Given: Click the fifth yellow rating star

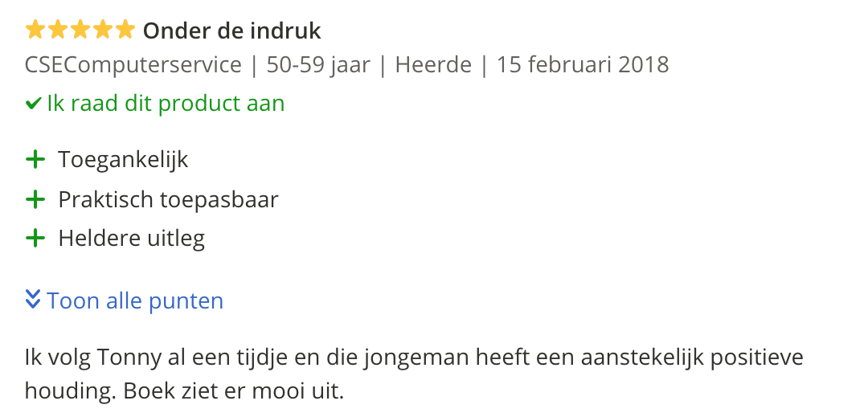Looking at the screenshot, I should point(125,31).
